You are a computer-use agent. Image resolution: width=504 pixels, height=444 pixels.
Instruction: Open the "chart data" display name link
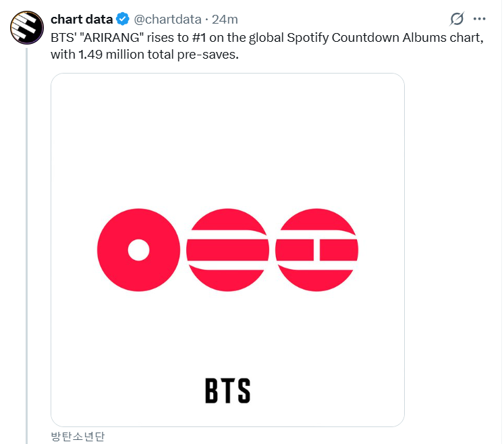(x=82, y=19)
